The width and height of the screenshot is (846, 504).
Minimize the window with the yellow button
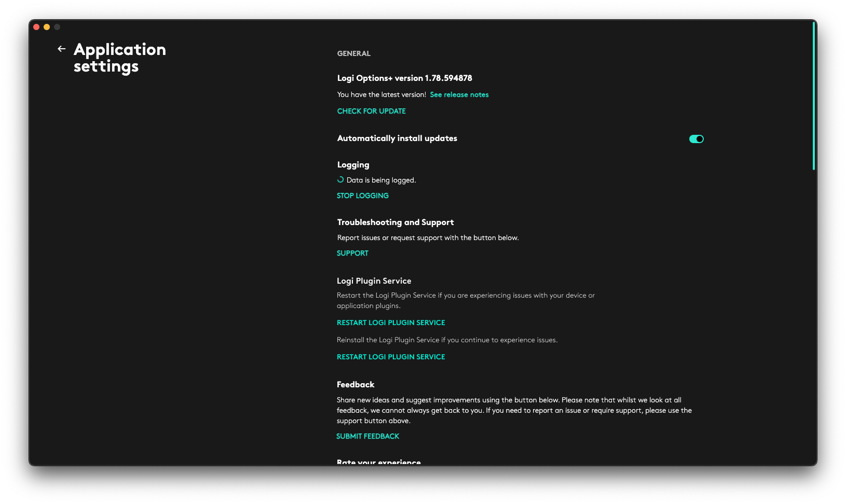47,27
